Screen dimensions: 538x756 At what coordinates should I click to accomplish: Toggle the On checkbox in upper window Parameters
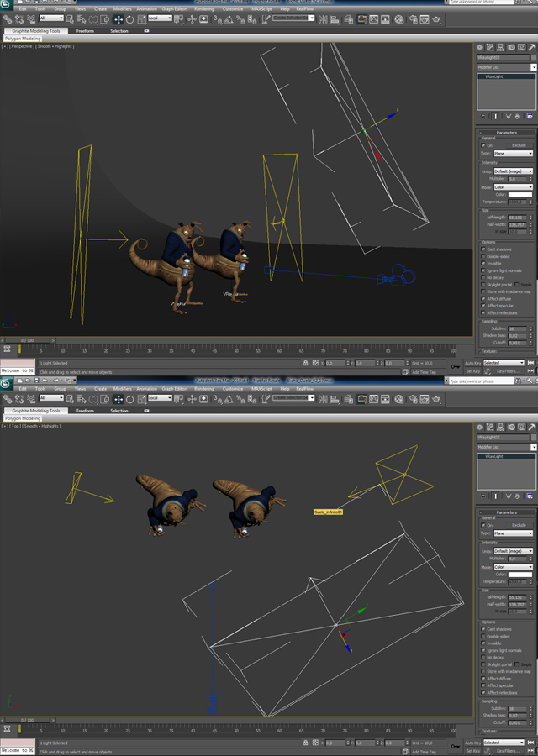pos(483,145)
